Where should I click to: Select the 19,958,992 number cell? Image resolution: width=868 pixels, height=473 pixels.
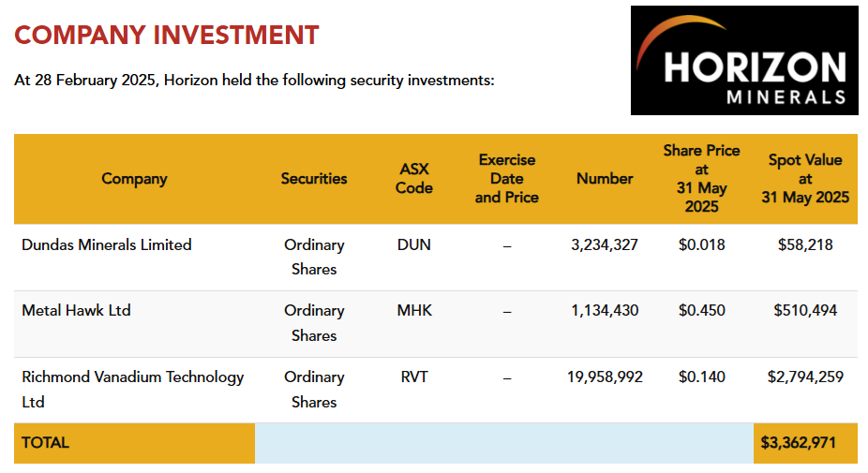pos(605,377)
